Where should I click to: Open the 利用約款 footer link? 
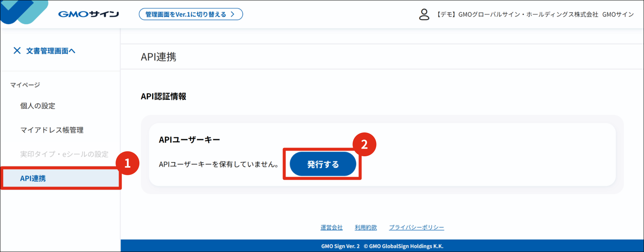pos(366,227)
